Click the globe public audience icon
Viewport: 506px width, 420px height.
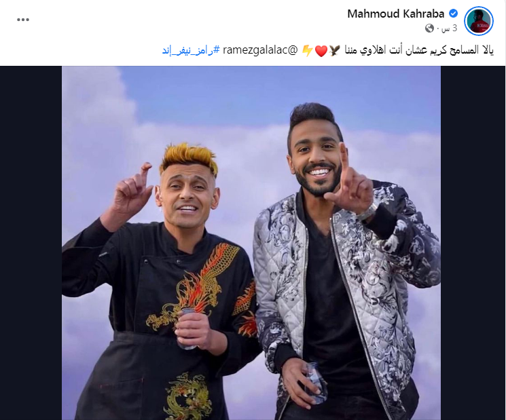[x=429, y=28]
